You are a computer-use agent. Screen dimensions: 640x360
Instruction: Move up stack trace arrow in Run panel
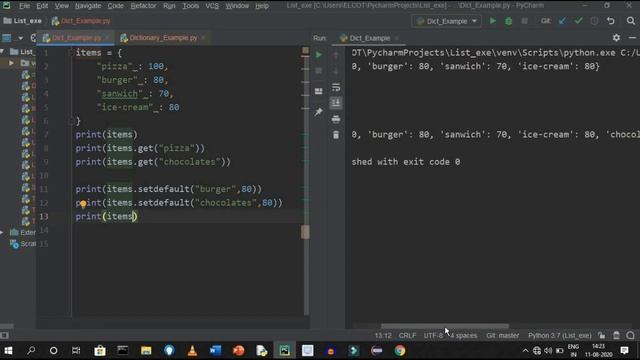pos(336,55)
